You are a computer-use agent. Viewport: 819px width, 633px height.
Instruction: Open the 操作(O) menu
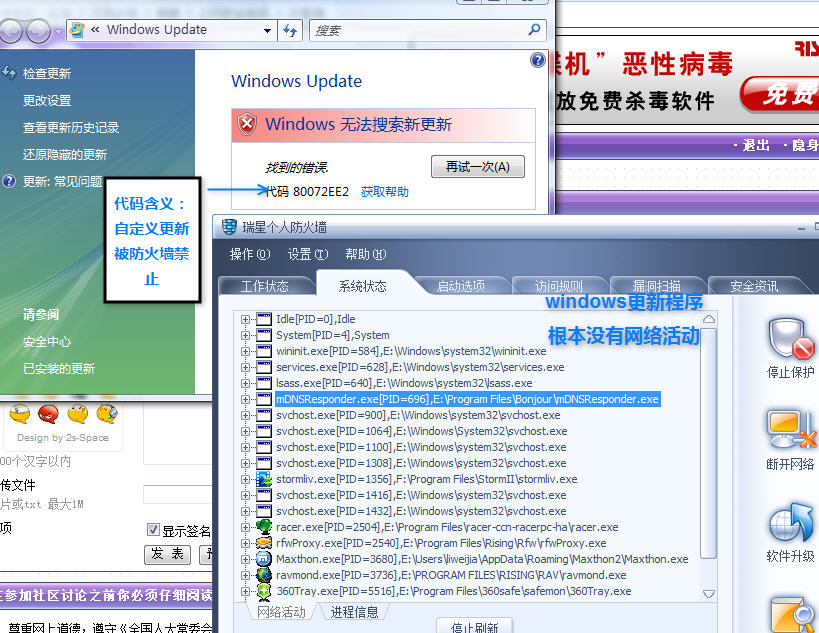coord(250,254)
